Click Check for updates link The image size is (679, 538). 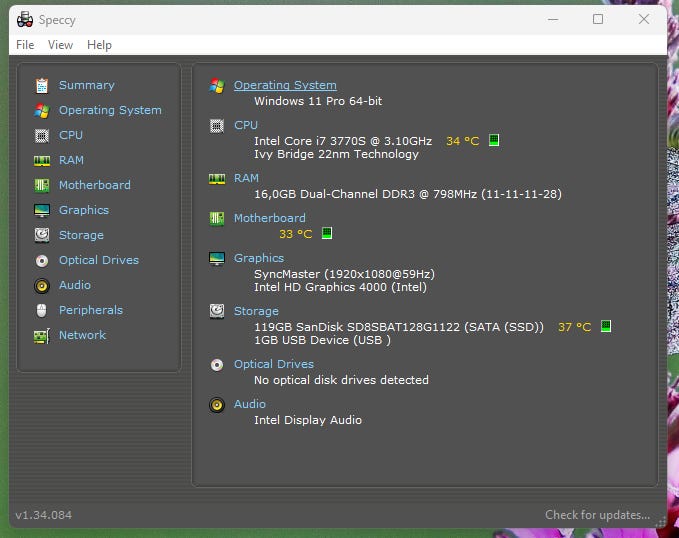click(597, 515)
